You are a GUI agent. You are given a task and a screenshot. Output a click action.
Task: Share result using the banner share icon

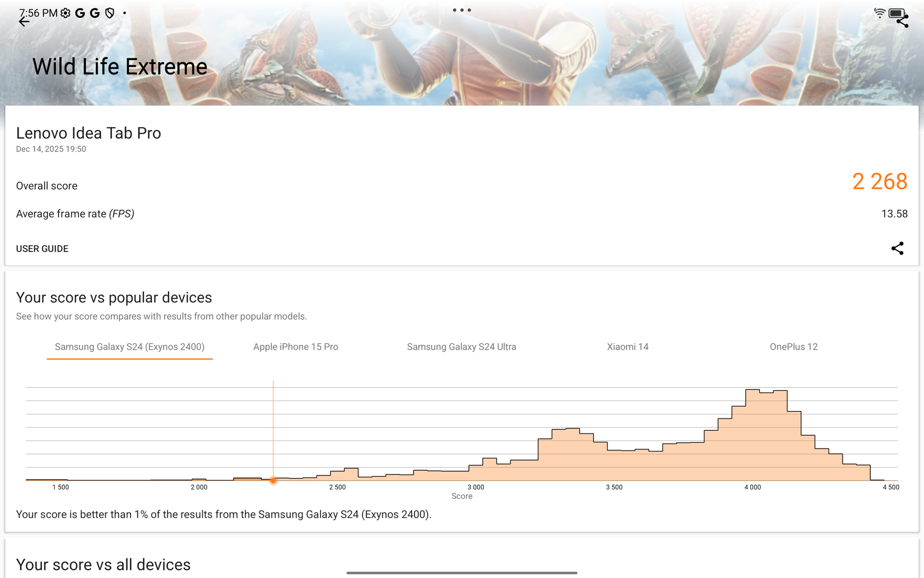[903, 23]
